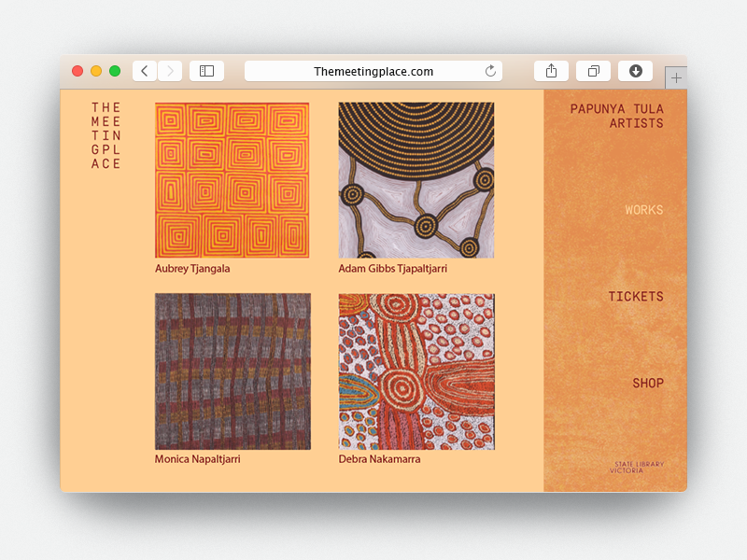Click The Meeting Place logo
The width and height of the screenshot is (747, 560).
(106, 135)
